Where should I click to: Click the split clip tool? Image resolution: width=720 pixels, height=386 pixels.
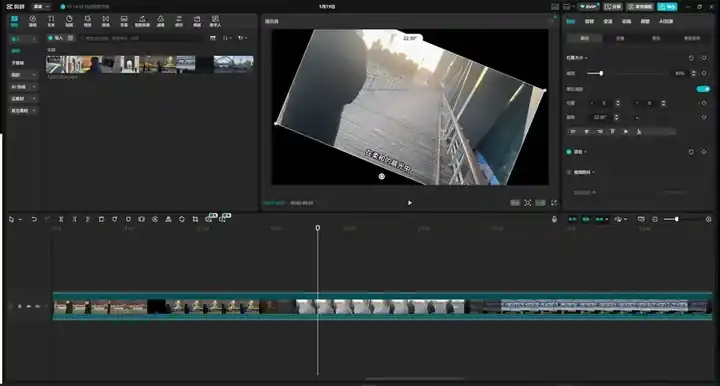(x=61, y=219)
